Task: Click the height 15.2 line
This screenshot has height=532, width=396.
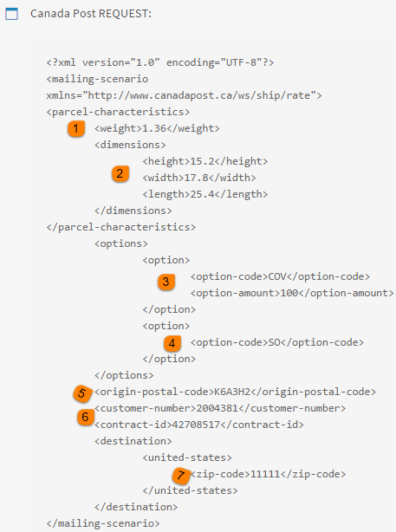Action: [x=205, y=161]
